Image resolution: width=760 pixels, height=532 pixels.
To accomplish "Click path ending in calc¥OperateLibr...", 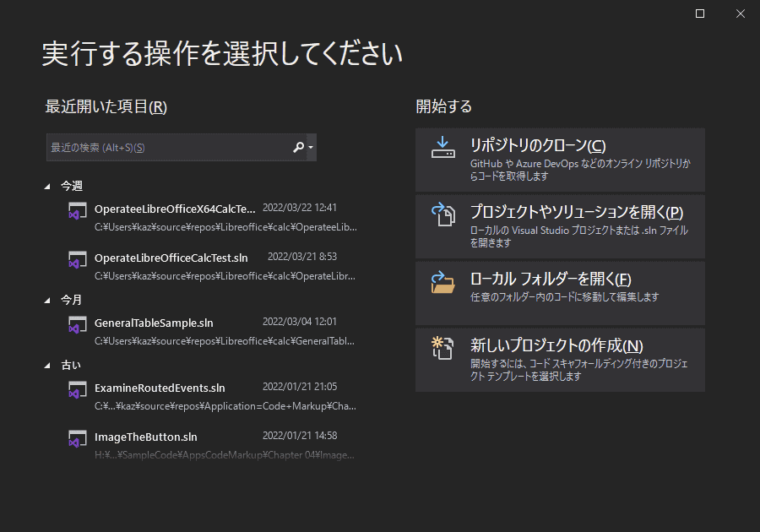I will 225,275.
